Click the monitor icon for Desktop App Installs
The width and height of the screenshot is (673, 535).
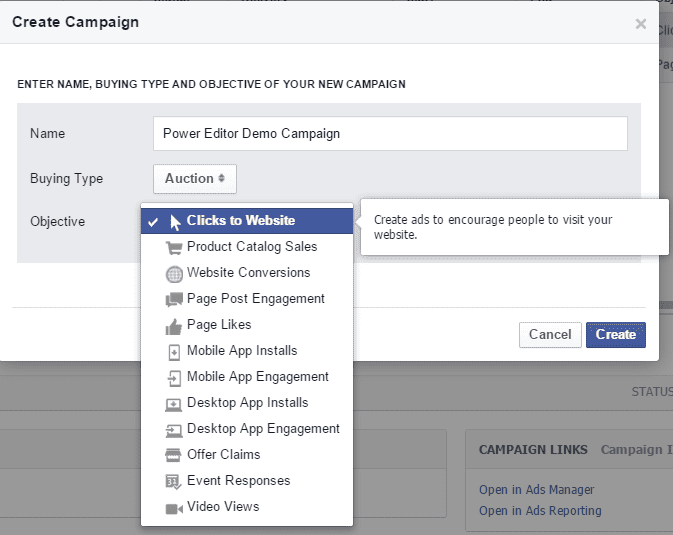point(174,403)
